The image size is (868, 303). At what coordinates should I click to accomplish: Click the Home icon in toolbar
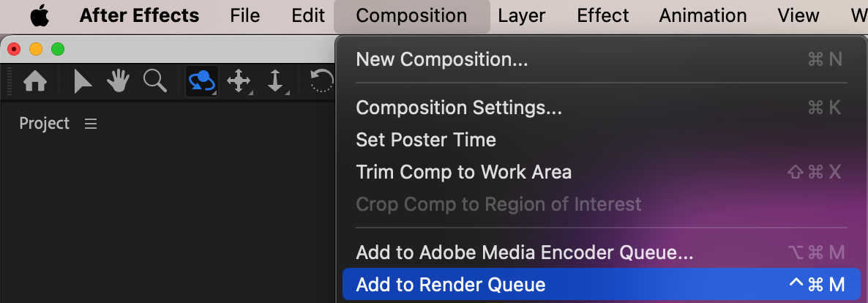35,81
